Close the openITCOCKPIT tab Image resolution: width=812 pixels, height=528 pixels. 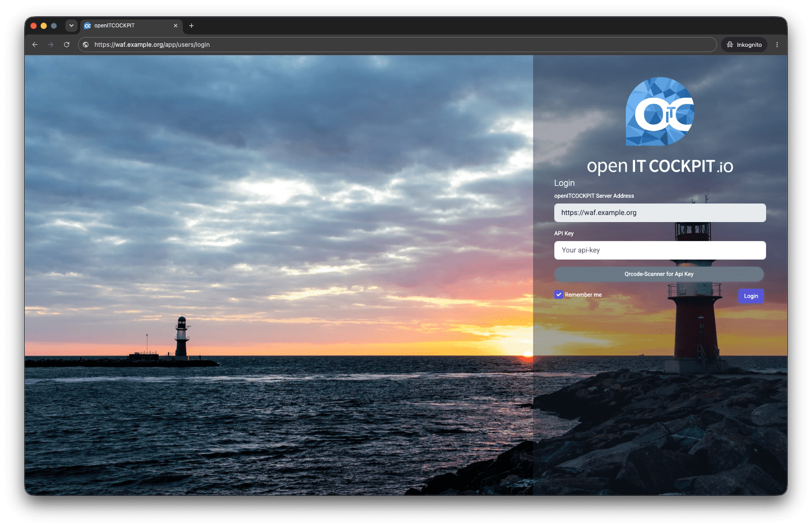point(176,26)
